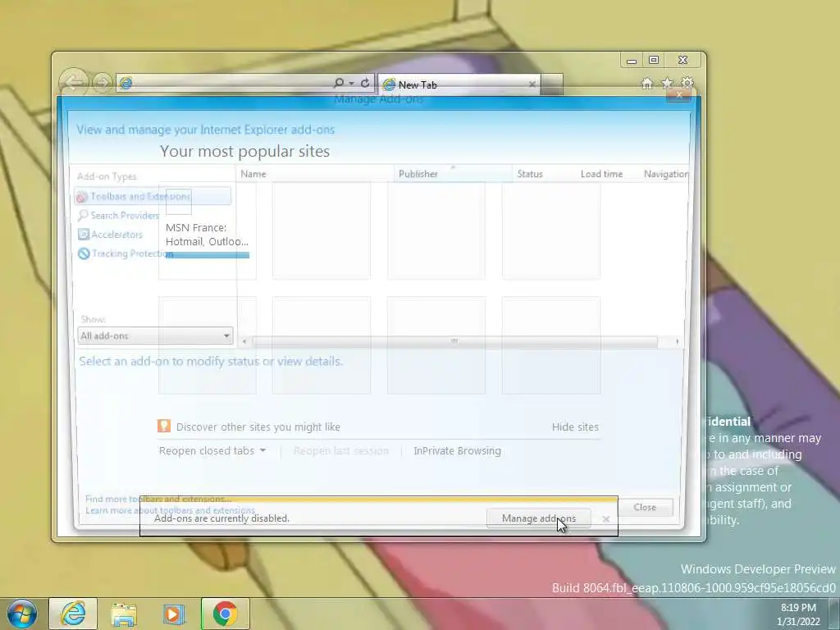Close the New Tab tab

[x=532, y=84]
